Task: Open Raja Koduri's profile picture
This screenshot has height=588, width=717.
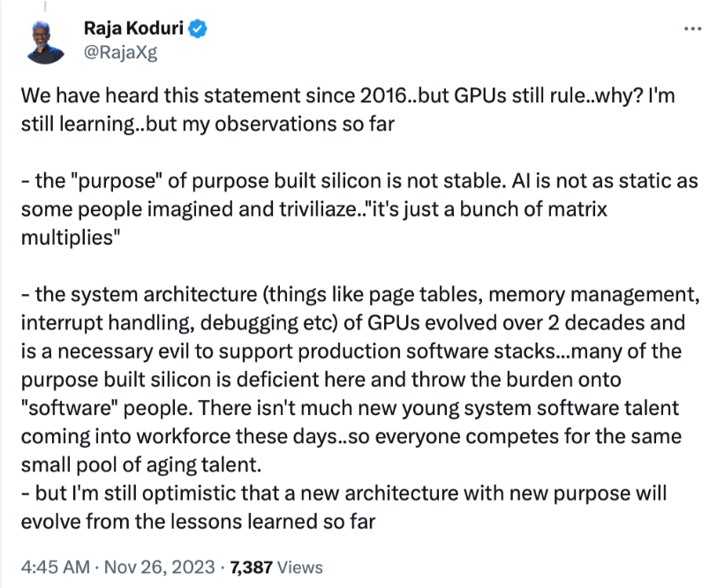Action: pyautogui.click(x=44, y=40)
